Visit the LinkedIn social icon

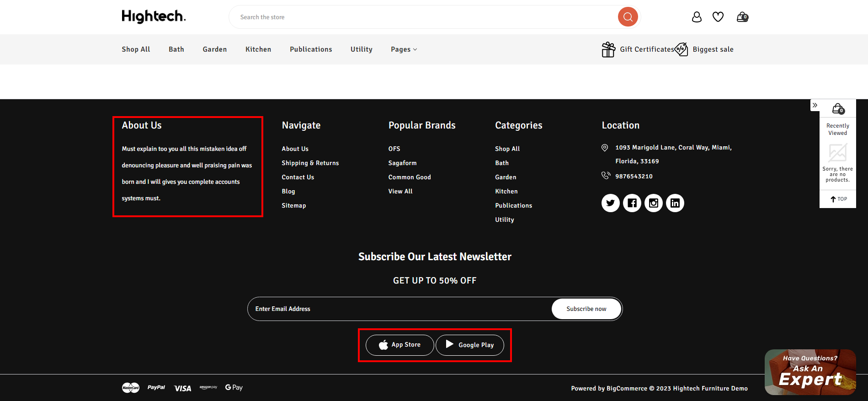[x=675, y=203]
